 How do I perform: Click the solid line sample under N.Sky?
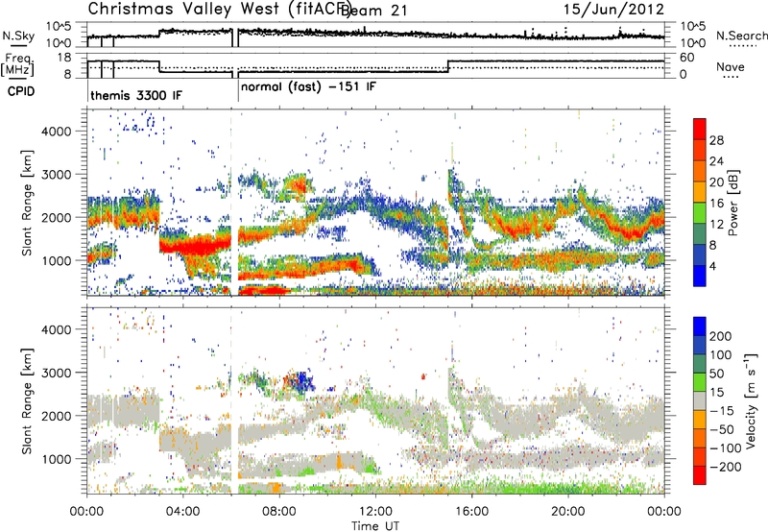(x=18, y=45)
